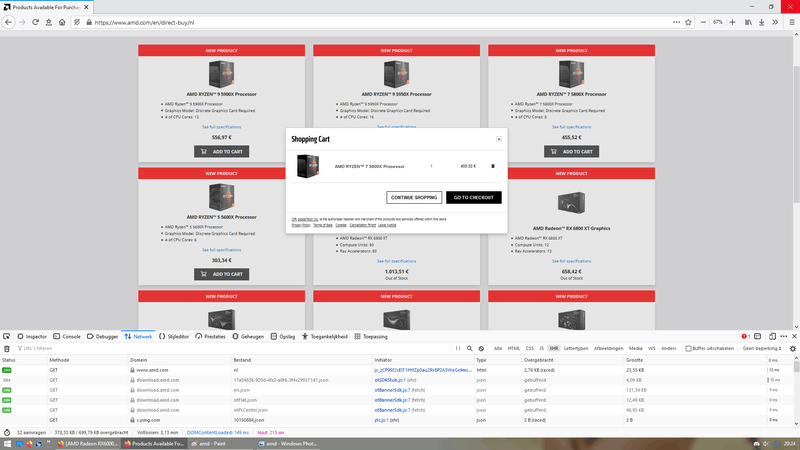Activate the devtools element picker
800x450 pixels.
(7, 337)
